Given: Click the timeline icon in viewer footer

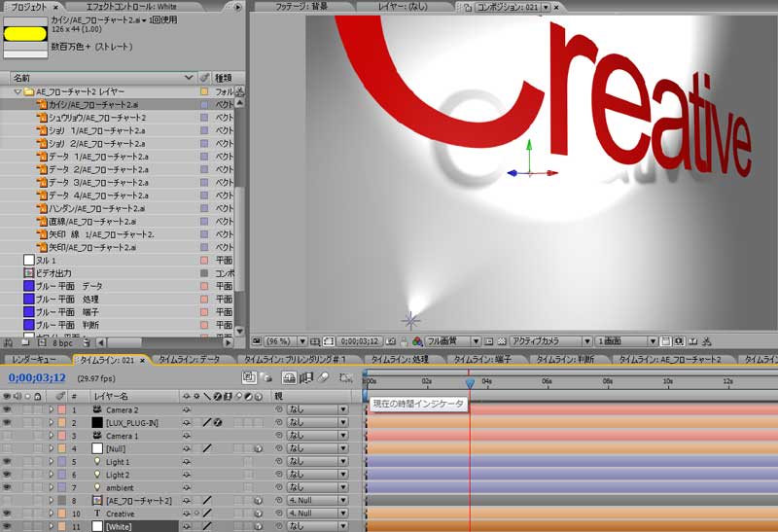Looking at the screenshot, I should [x=693, y=341].
